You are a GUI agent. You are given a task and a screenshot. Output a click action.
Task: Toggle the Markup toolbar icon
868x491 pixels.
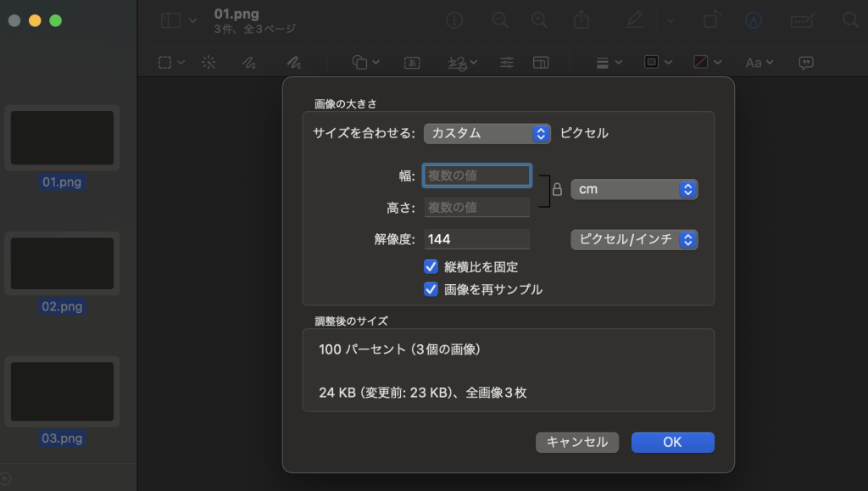(x=754, y=20)
